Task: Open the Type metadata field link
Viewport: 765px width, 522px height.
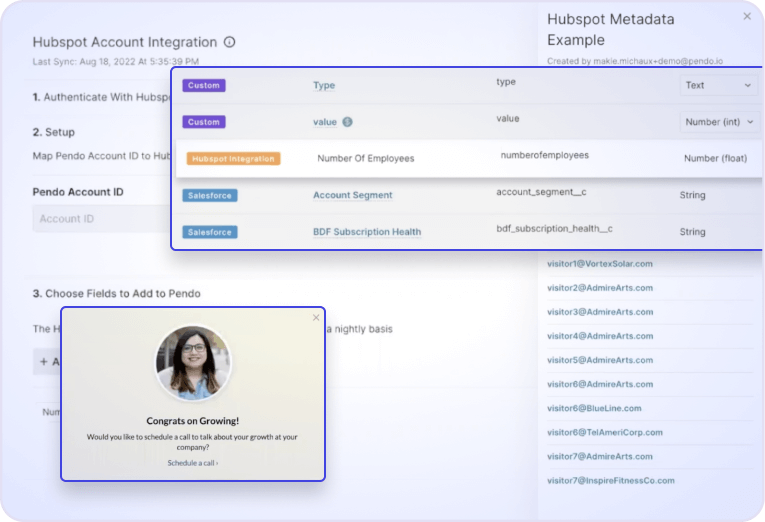Action: 324,85
